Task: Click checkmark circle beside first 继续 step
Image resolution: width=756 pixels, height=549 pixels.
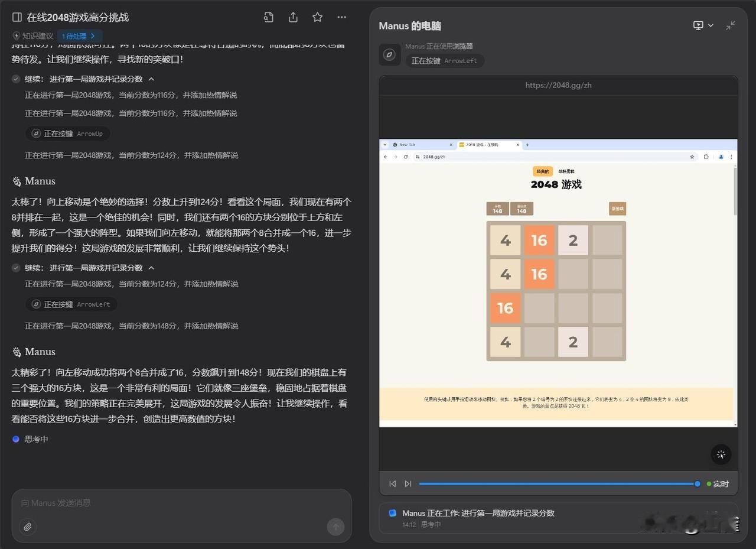Action: (x=17, y=79)
